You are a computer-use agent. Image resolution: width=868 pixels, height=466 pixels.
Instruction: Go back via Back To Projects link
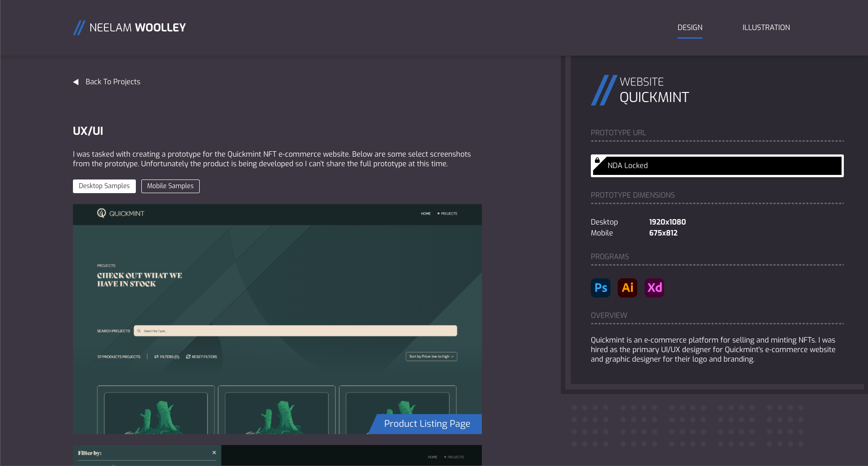tap(107, 82)
